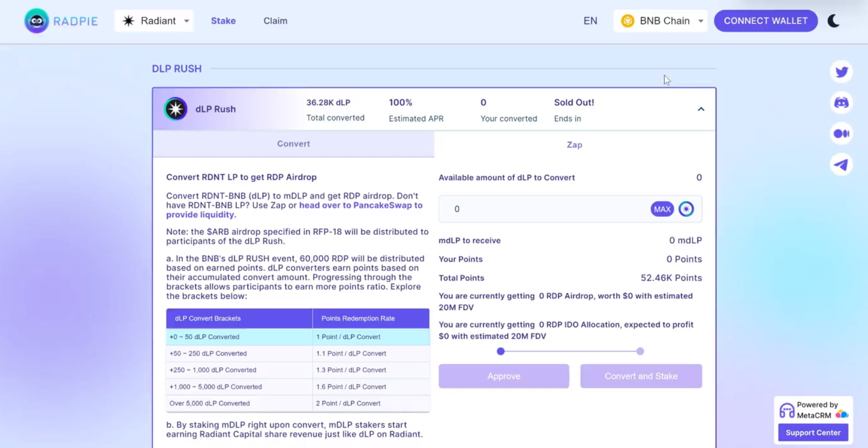Click the '52.46K Points' total value
The image size is (868, 448).
coord(671,278)
